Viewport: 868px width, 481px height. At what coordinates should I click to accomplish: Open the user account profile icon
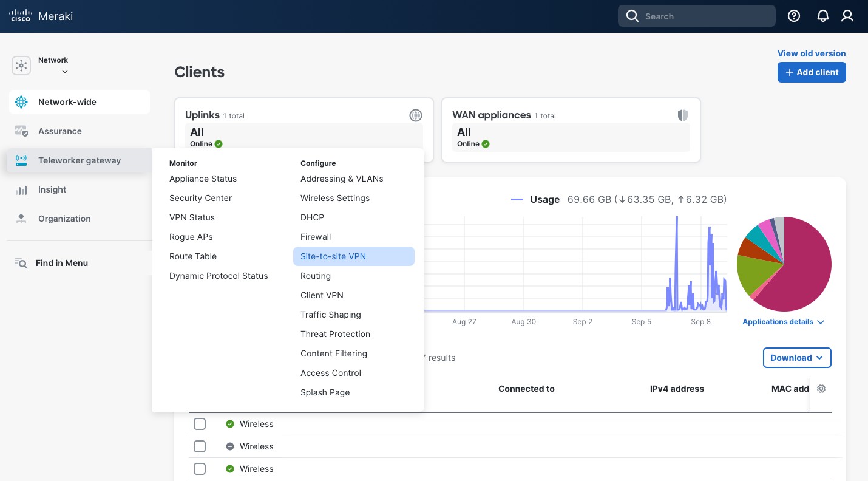coord(847,16)
